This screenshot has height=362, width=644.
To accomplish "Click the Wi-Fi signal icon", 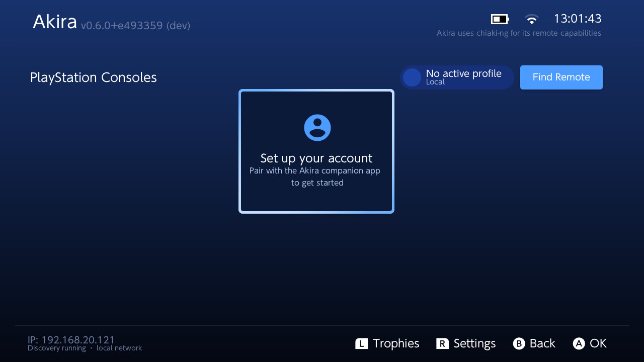I will pyautogui.click(x=531, y=19).
